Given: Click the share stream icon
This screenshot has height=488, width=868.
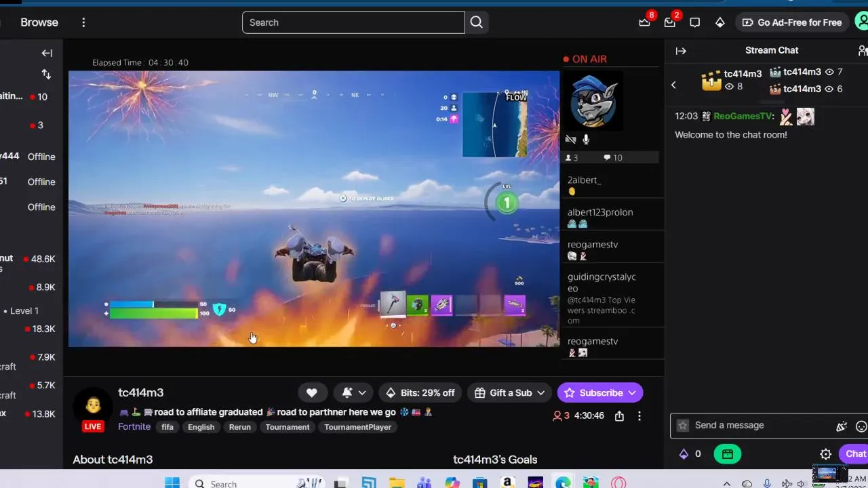Looking at the screenshot, I should (x=619, y=416).
